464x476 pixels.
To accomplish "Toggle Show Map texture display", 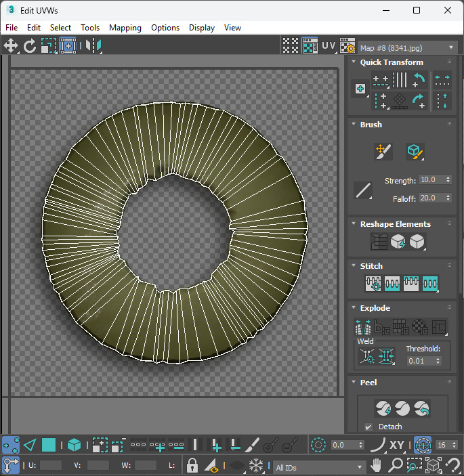I will tap(310, 46).
